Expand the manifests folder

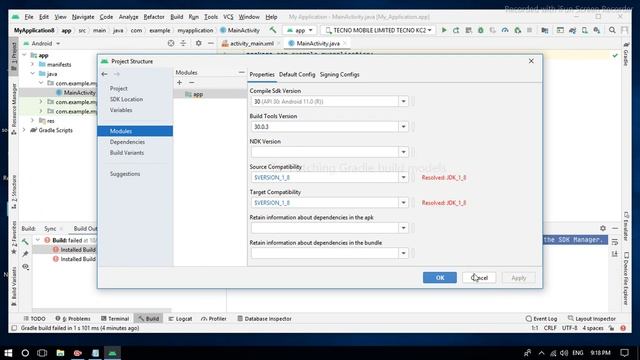pos(32,64)
